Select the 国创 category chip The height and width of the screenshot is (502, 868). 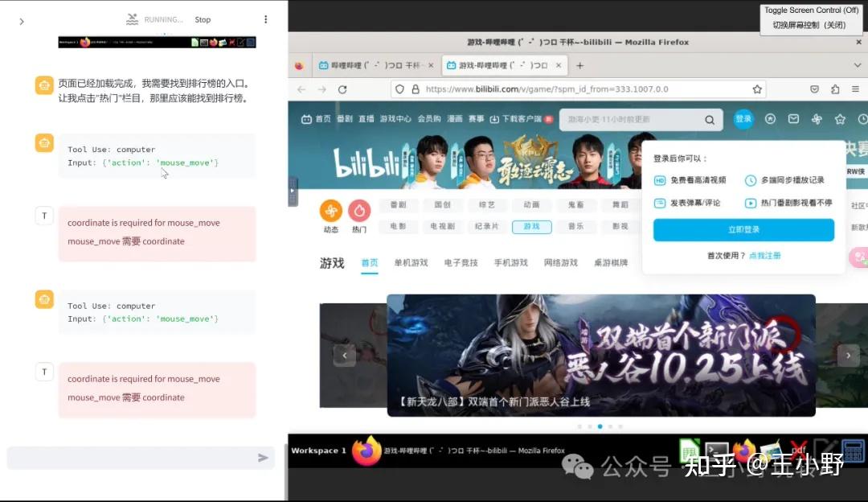(x=442, y=205)
